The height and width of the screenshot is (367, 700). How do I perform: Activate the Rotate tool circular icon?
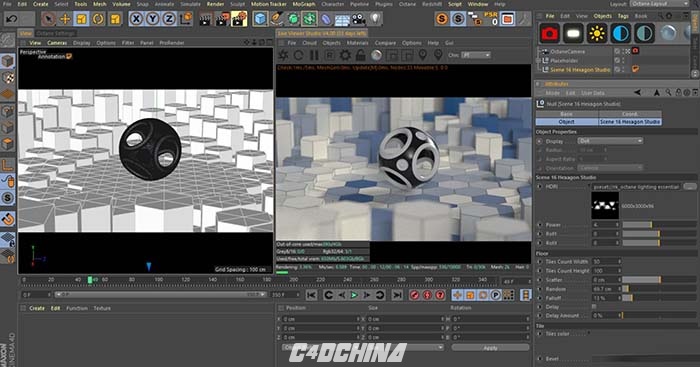click(98, 19)
